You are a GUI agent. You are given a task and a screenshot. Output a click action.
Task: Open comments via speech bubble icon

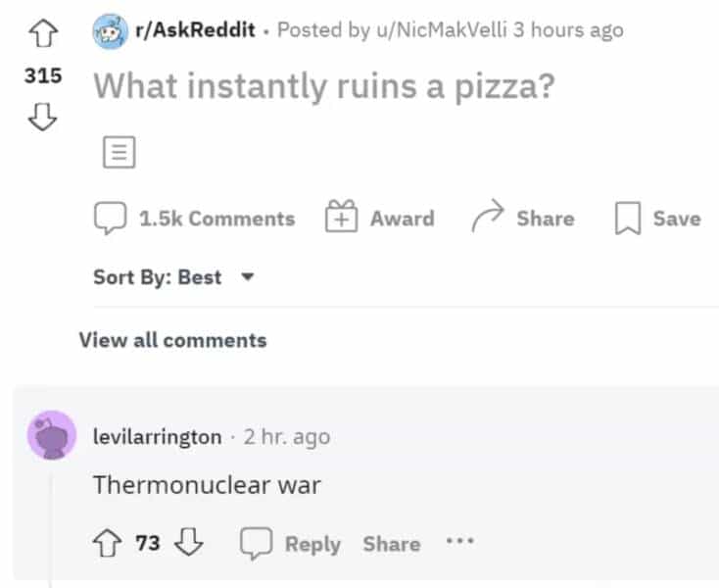pos(109,219)
